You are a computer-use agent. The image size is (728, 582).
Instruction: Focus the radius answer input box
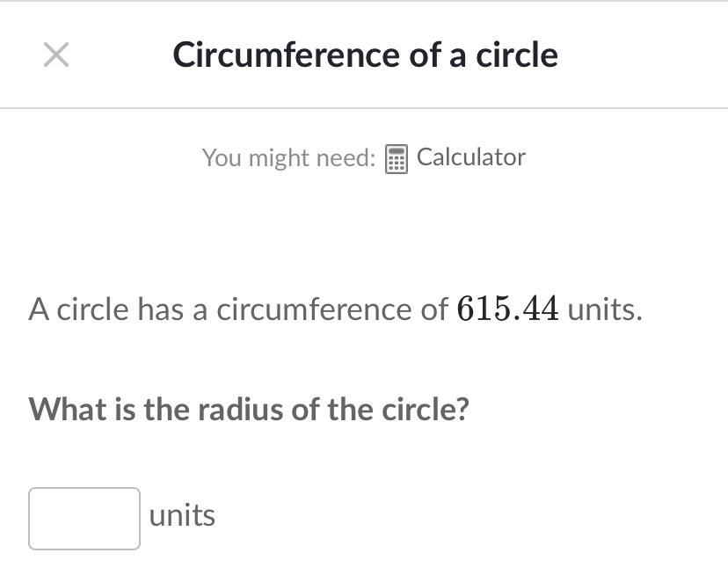pyautogui.click(x=84, y=519)
